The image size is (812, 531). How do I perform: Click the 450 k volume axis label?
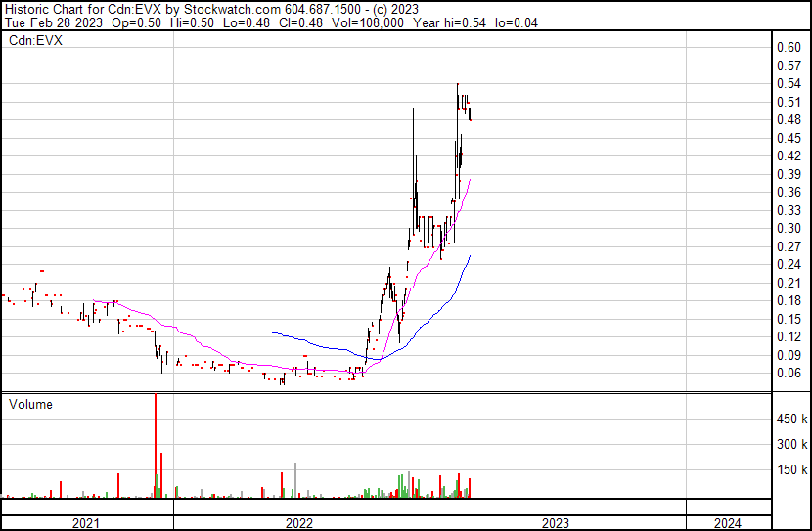point(791,419)
